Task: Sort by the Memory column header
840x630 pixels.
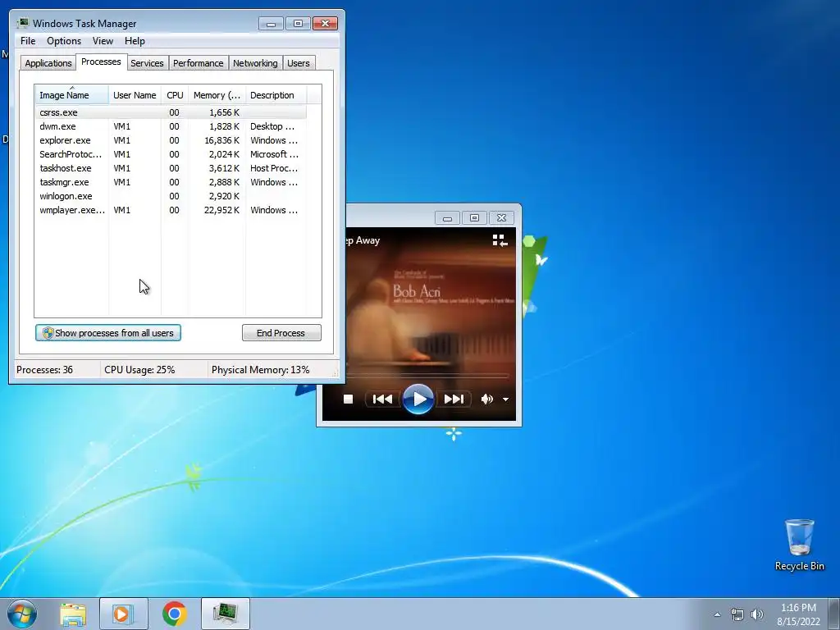Action: coord(217,95)
